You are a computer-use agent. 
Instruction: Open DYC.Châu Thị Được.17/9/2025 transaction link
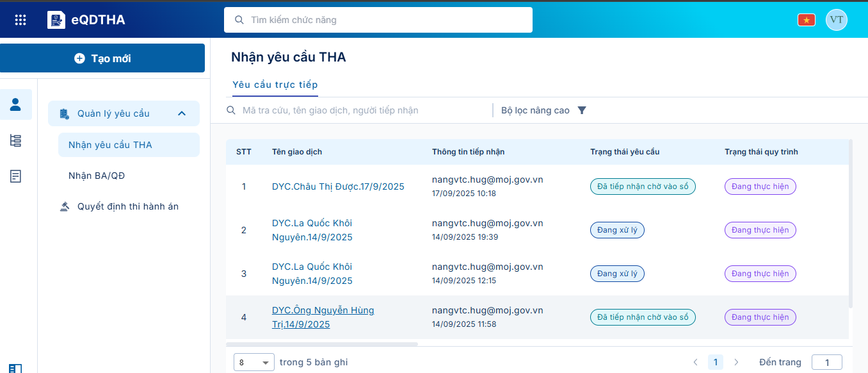338,187
